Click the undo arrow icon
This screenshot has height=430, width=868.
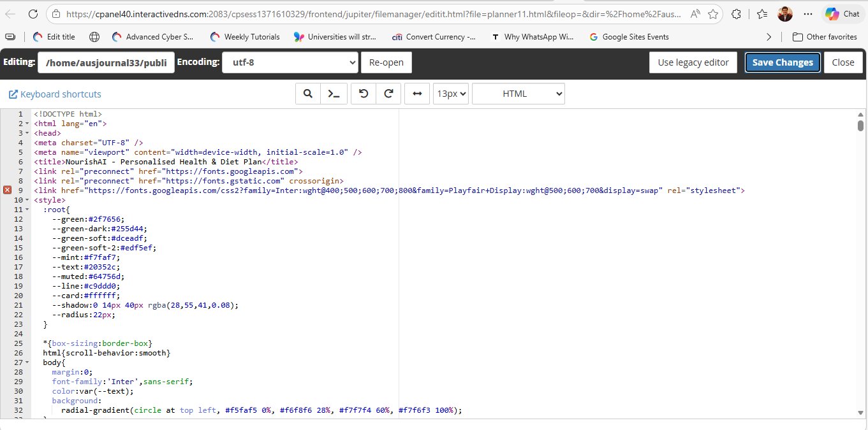point(363,93)
